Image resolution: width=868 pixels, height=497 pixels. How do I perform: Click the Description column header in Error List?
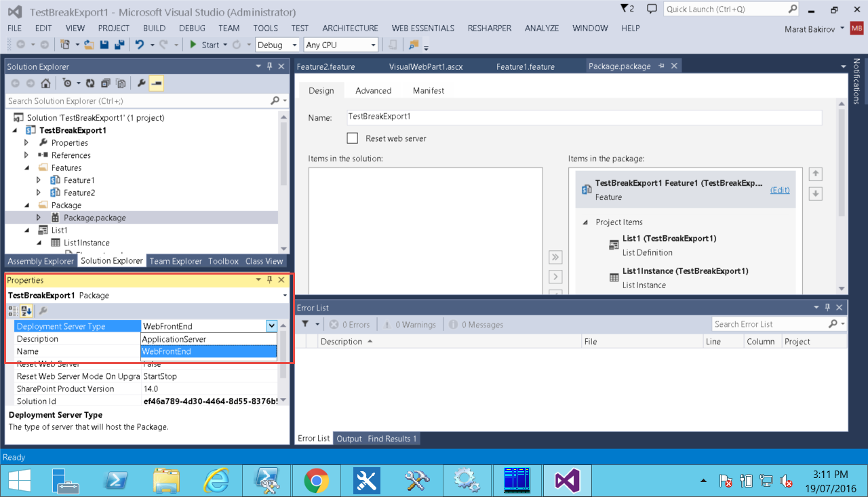(x=450, y=342)
